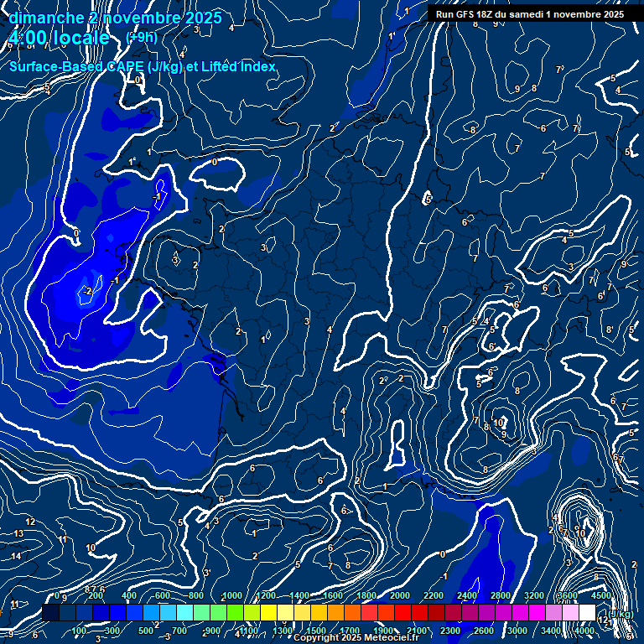Select the dark blue swatch between 200 and 300
The width and height of the screenshot is (644, 644).
tap(101, 612)
